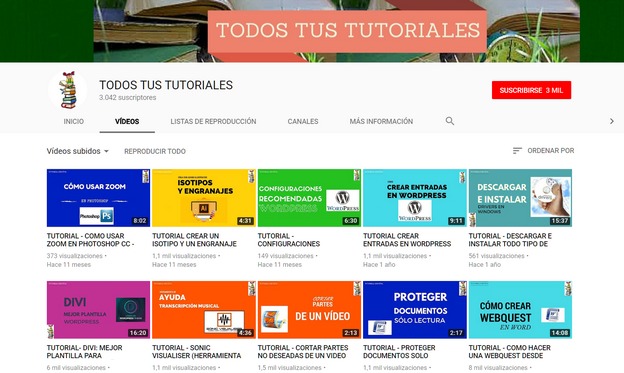Click title Tutorial- Divi: mejor plantilla para
Screen dimensions: 624x373
[x=84, y=352]
